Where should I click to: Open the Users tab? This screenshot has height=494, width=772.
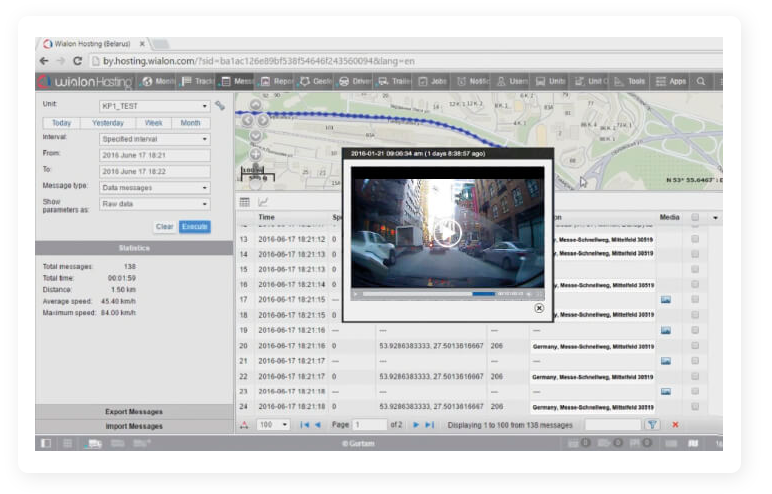[512, 82]
